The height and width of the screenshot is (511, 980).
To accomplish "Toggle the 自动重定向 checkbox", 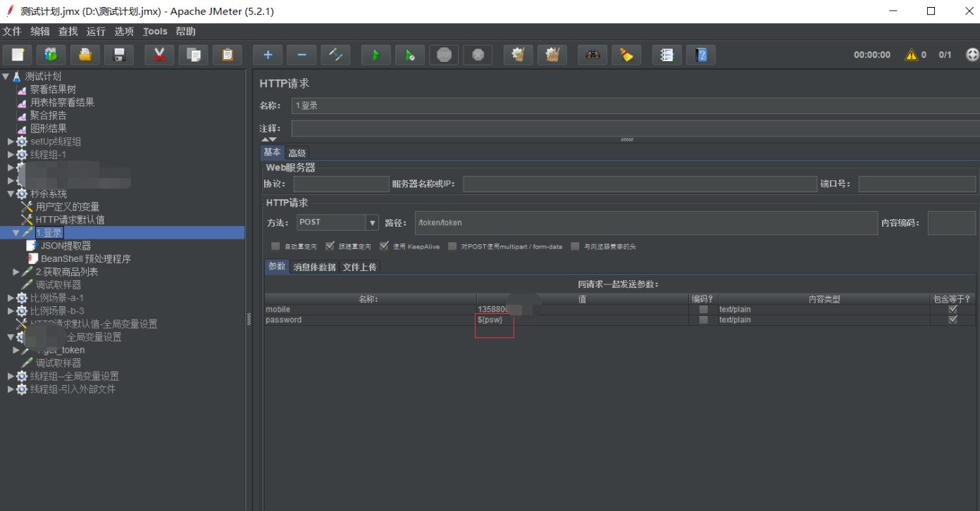I will point(275,246).
